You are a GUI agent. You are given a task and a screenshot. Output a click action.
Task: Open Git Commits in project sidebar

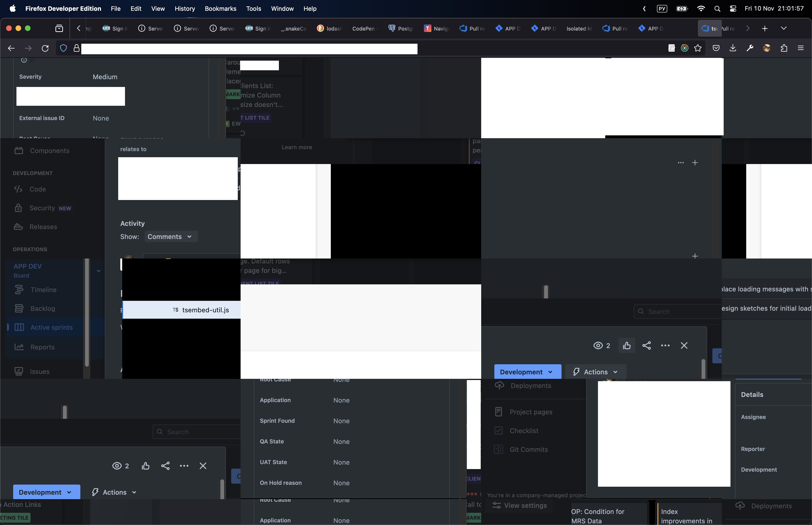pos(528,449)
